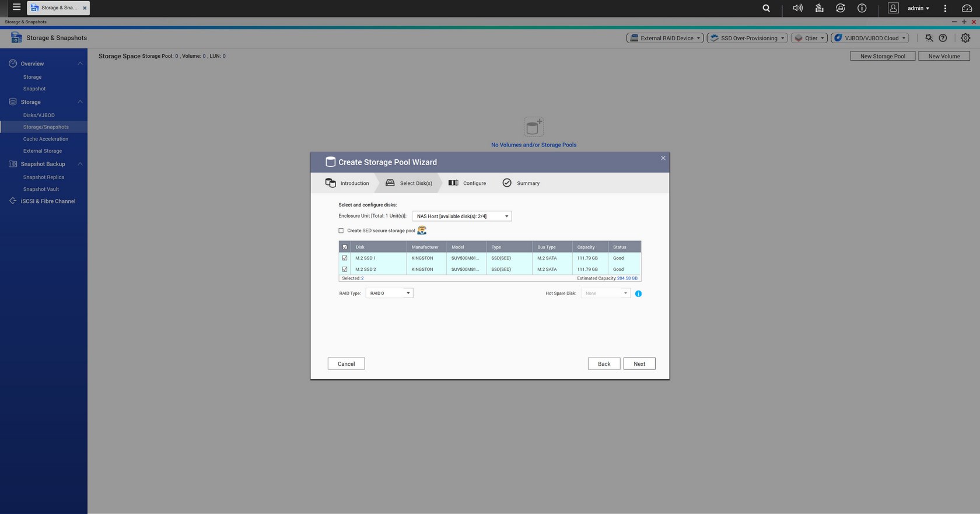This screenshot has height=514, width=980.
Task: Open the RAID Type dropdown
Action: pyautogui.click(x=390, y=293)
